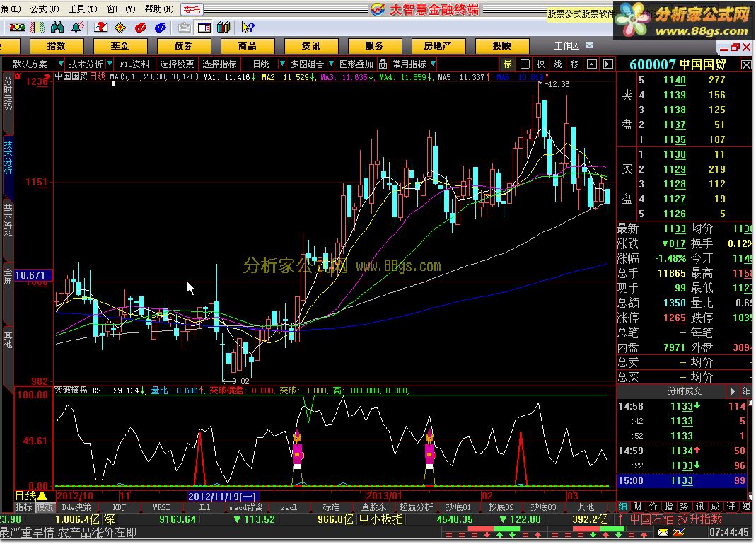This screenshot has height=544, width=756.
Task: Click the grayed-out clipboard icon
Action: 184,28
